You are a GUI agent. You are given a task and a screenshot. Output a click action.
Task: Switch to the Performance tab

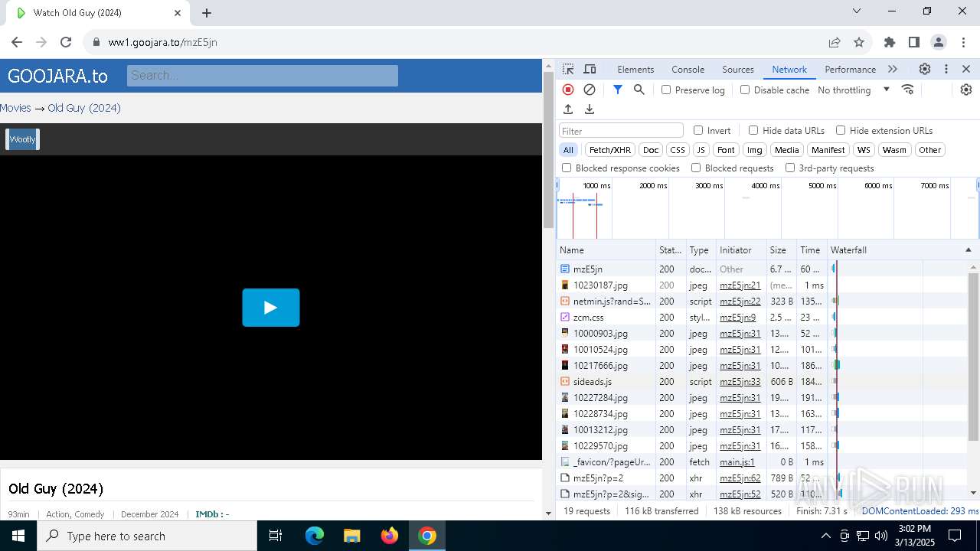click(850, 69)
